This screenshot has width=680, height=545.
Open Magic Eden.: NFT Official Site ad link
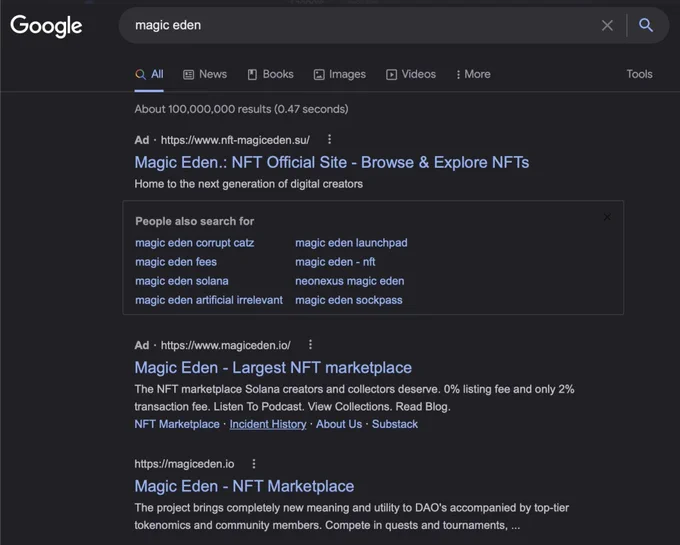[x=332, y=163]
